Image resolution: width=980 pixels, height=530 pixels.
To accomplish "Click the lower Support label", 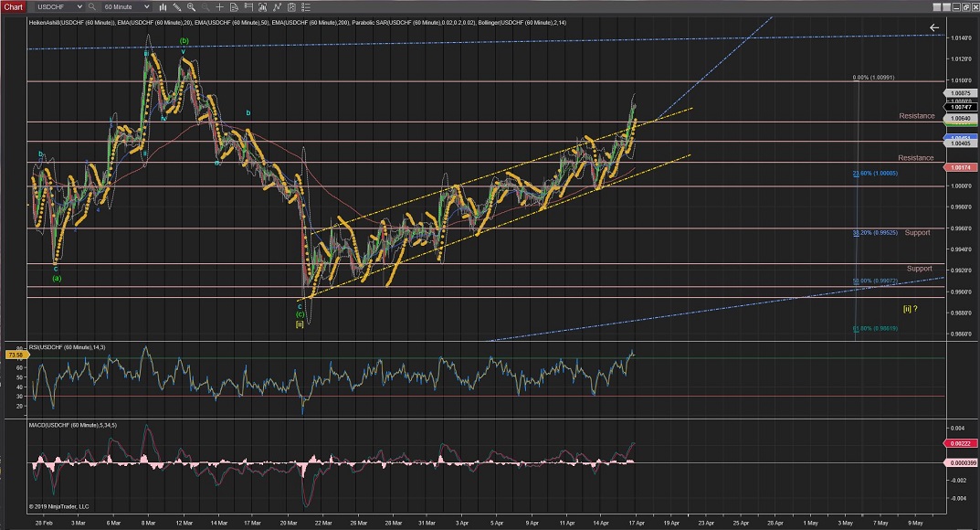I will click(x=920, y=268).
